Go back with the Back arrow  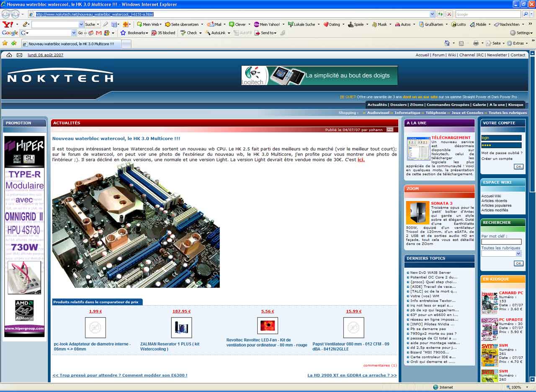point(6,14)
